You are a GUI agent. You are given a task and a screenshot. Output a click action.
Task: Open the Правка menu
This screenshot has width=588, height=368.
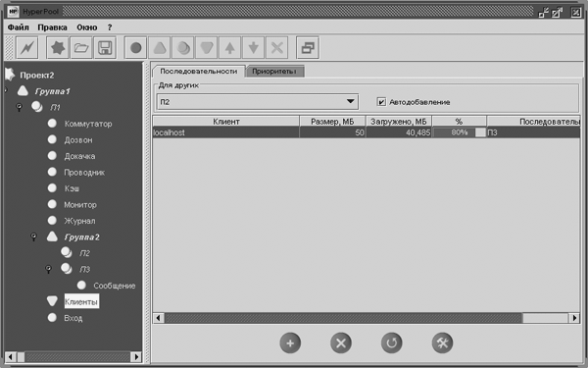click(53, 27)
